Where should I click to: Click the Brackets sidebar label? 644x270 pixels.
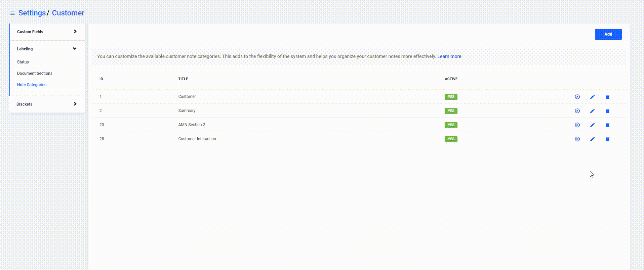tap(24, 104)
